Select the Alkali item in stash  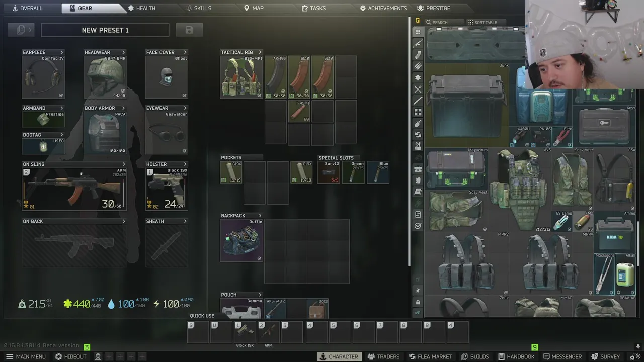click(625, 275)
